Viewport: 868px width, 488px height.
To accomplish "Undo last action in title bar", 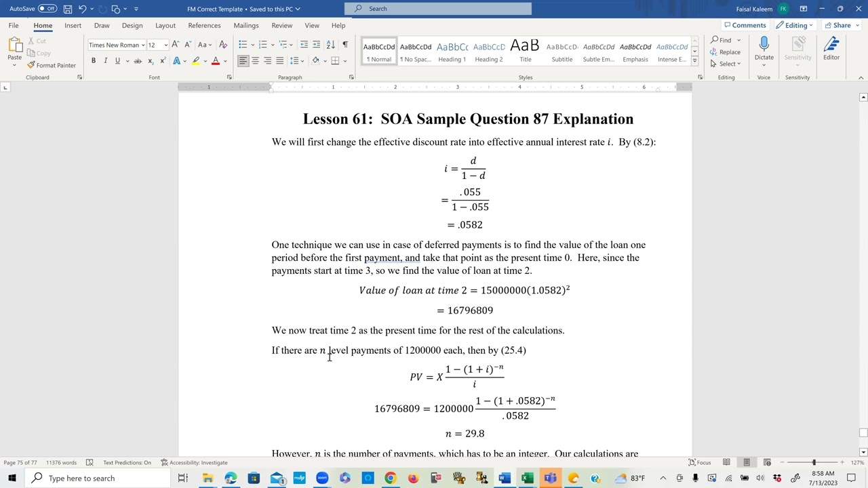I will (x=83, y=9).
